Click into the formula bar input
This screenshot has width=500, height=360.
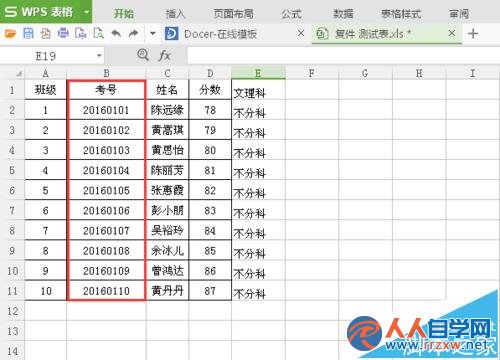[x=343, y=56]
